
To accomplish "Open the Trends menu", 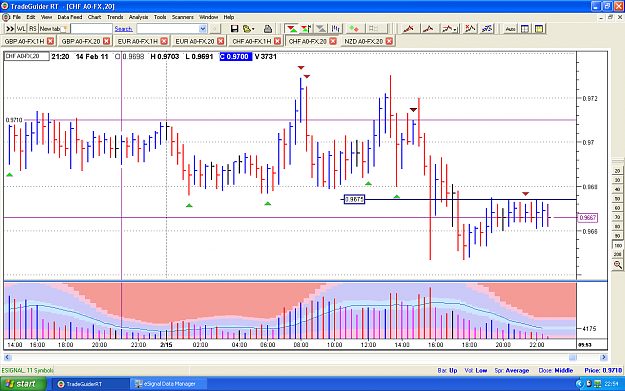I will click(x=115, y=17).
